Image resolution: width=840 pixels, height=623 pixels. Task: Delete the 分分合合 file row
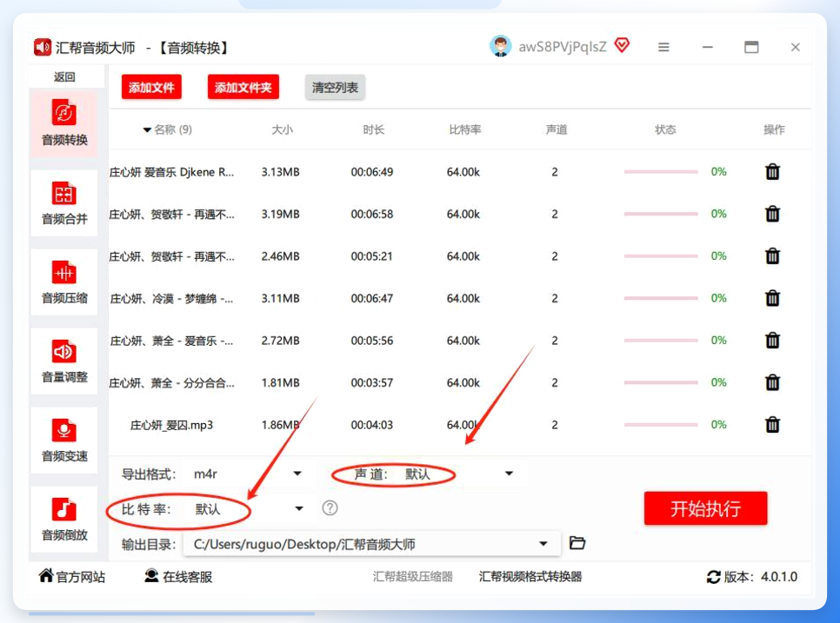pos(772,382)
